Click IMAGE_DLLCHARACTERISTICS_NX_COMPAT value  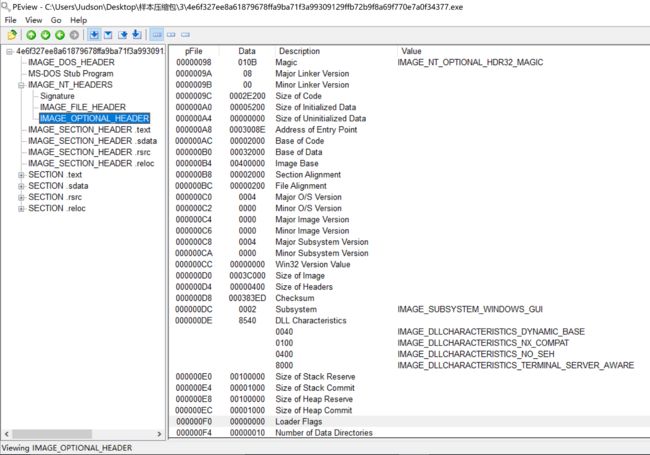click(483, 343)
